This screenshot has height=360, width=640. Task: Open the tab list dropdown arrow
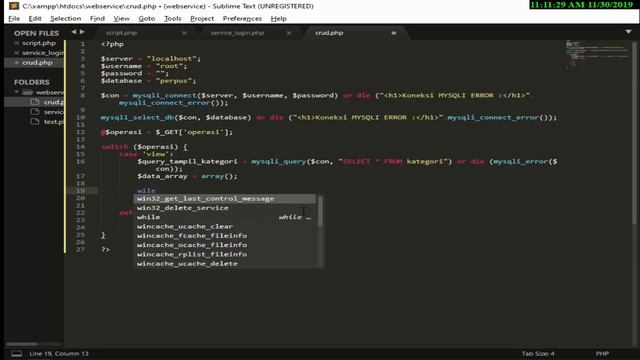pos(628,32)
